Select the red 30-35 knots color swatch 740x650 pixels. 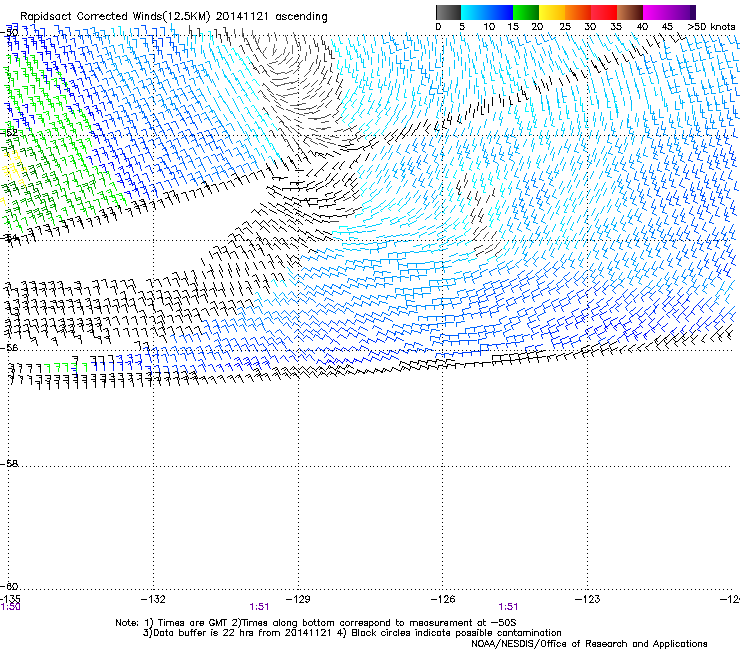(x=604, y=12)
